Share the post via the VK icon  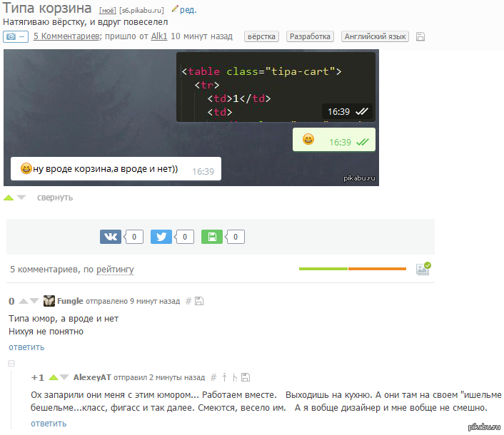point(111,237)
